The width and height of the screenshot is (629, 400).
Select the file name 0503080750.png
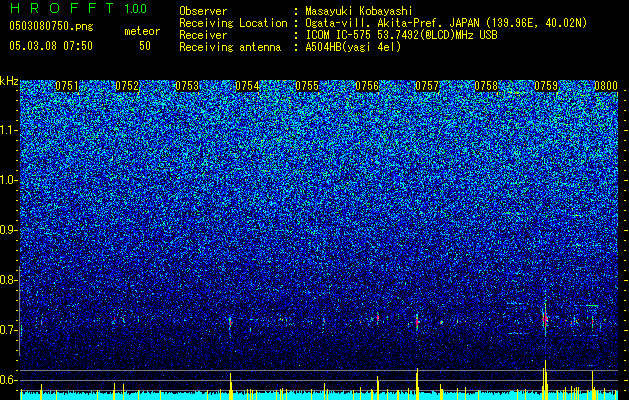tap(51, 26)
